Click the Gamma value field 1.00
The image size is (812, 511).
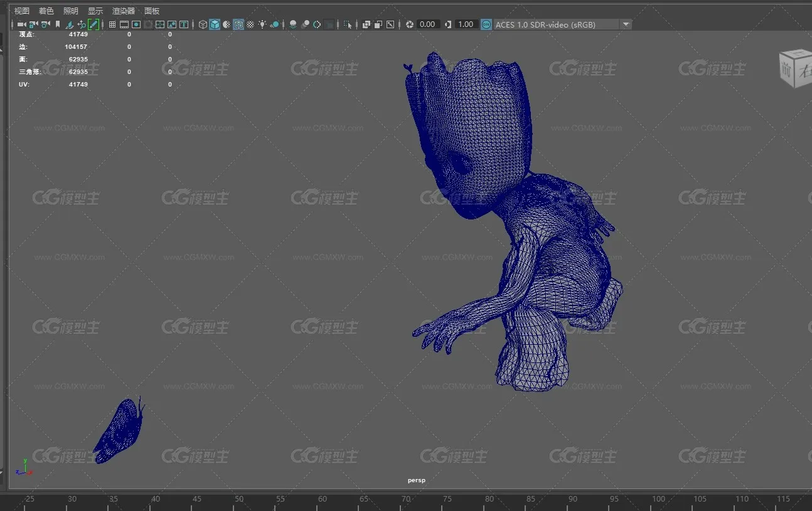[x=466, y=24]
